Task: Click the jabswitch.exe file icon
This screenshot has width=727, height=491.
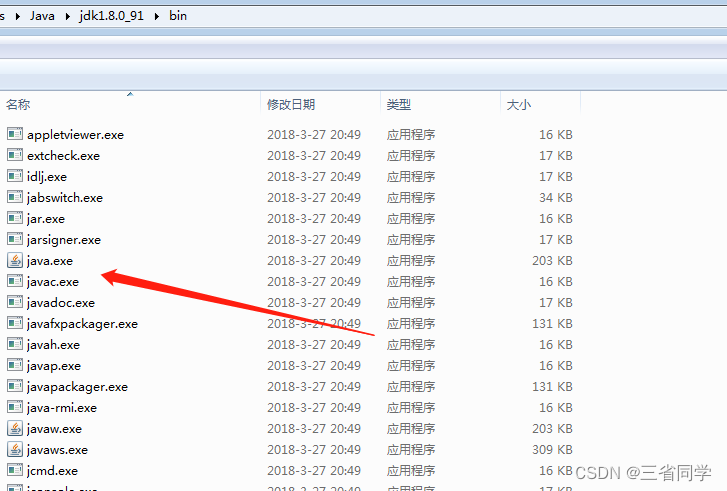Action: click(15, 198)
